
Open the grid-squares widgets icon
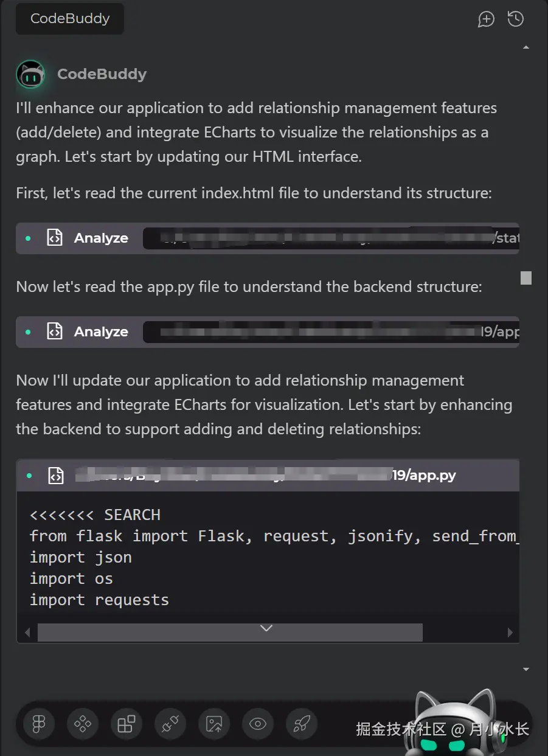tap(127, 724)
